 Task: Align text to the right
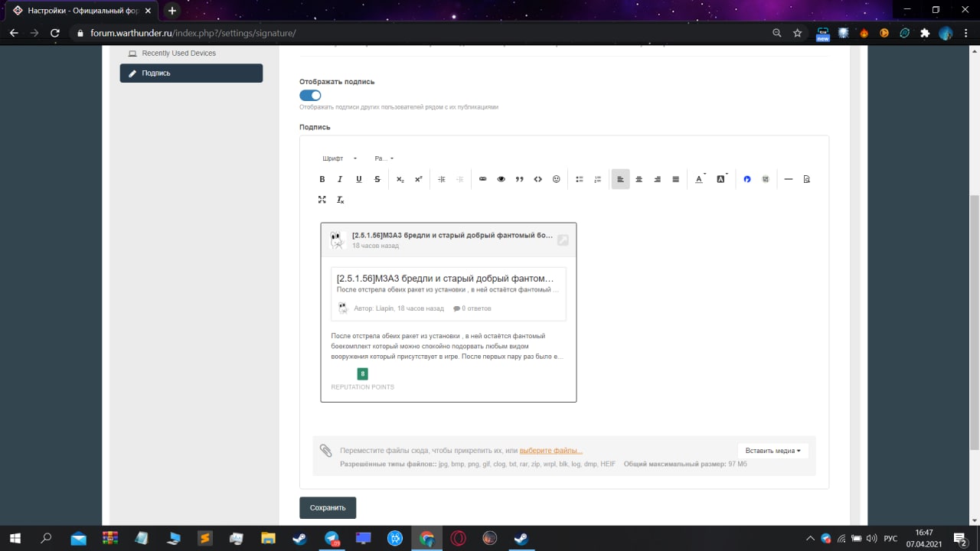(658, 179)
